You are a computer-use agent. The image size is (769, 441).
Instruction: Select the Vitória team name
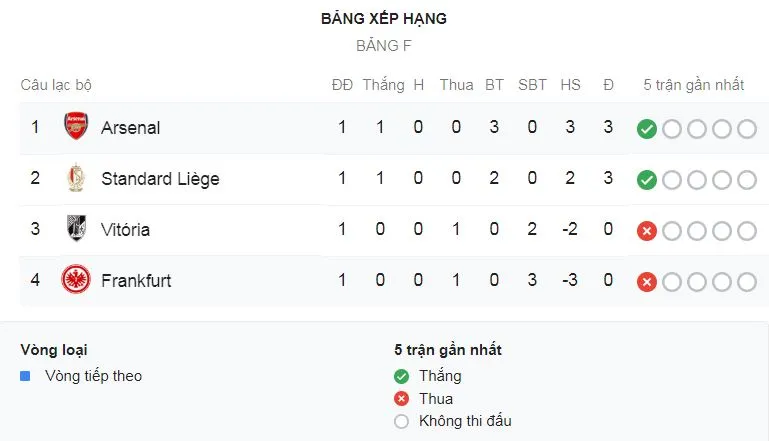tap(125, 230)
